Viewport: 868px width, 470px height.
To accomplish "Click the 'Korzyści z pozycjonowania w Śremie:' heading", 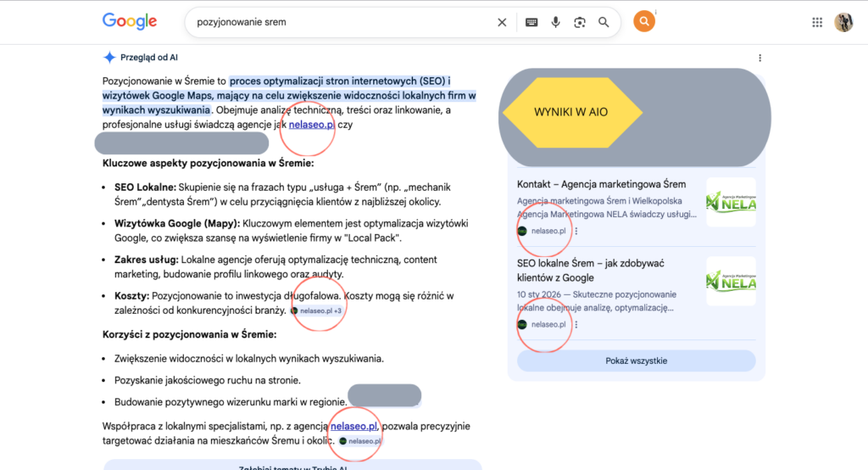I will tap(189, 334).
